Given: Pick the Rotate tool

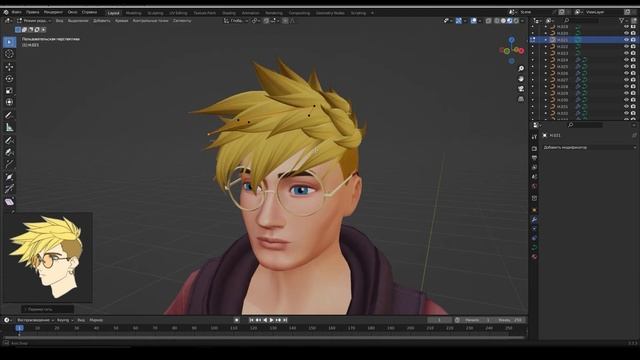Looking at the screenshot, I should [x=9, y=78].
